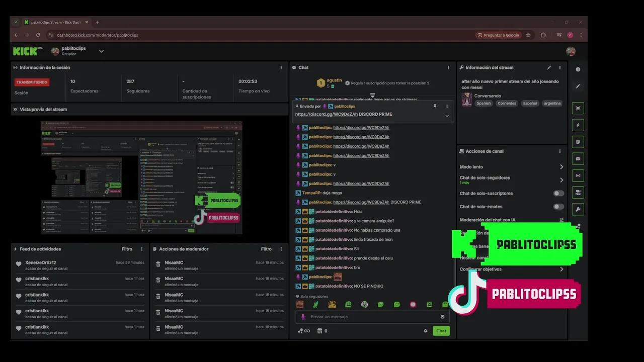Toggle Chat de solo-suscriptores switch
644x362 pixels.
click(558, 194)
